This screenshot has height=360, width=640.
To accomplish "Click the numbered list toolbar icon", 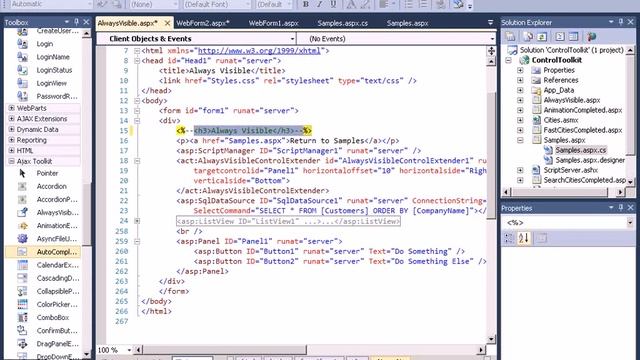I will point(423,4).
